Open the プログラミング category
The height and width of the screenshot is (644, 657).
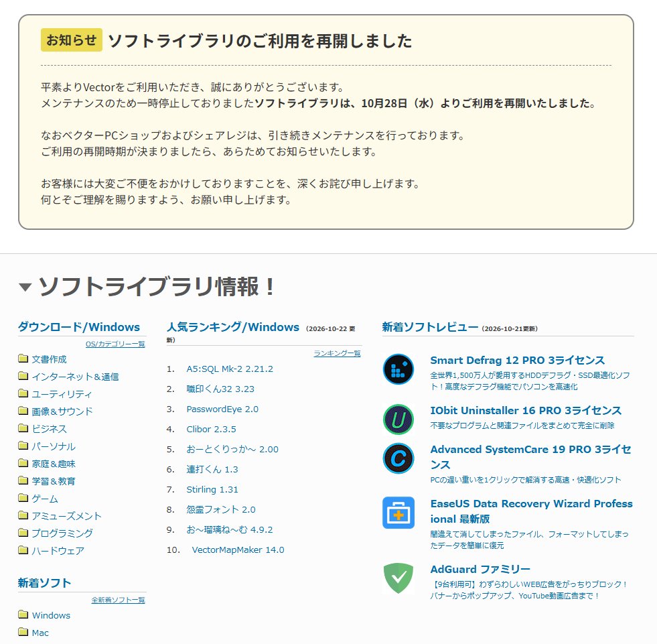62,533
